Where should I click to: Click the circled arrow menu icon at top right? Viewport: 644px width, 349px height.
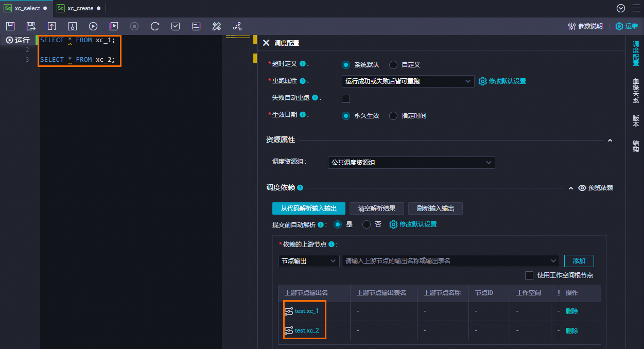pos(621,8)
